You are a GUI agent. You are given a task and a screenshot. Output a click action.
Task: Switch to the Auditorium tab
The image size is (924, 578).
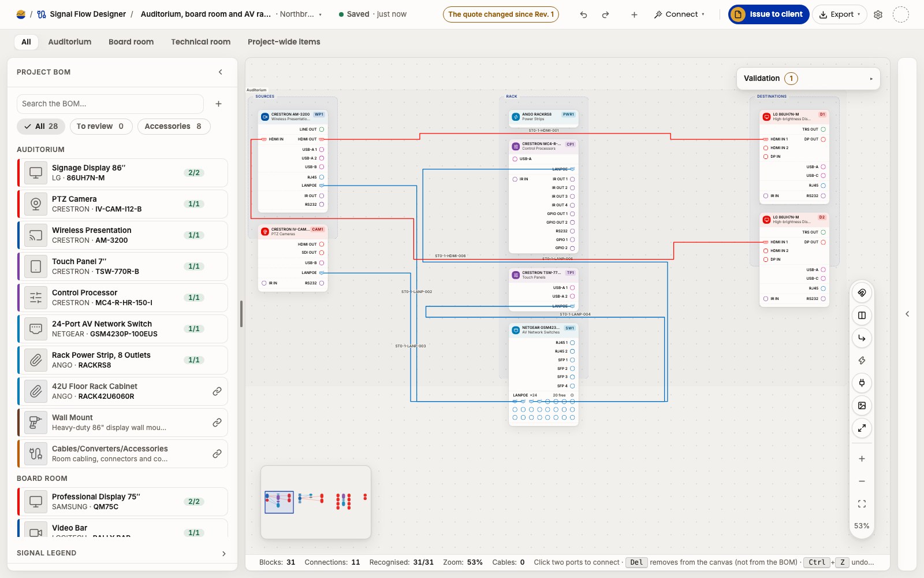coord(70,42)
